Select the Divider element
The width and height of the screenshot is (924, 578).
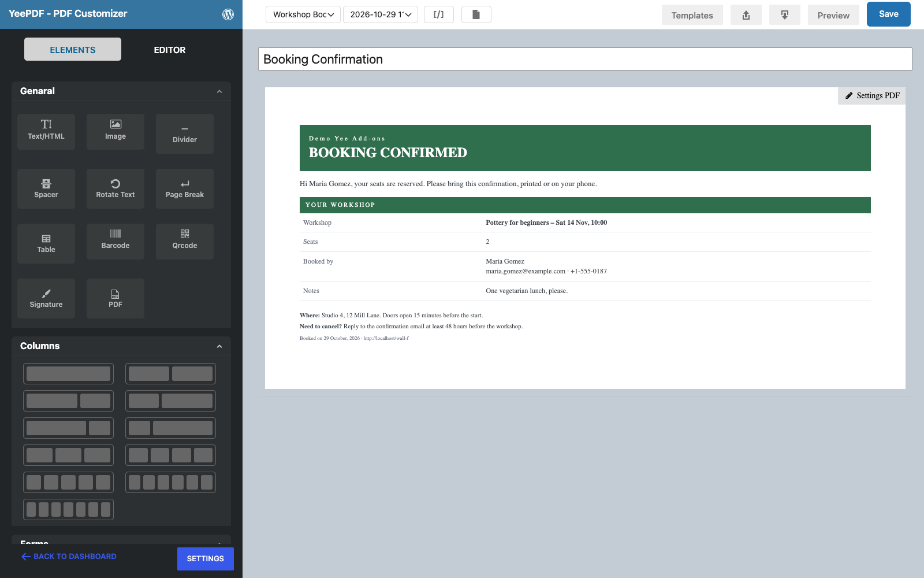coord(185,134)
